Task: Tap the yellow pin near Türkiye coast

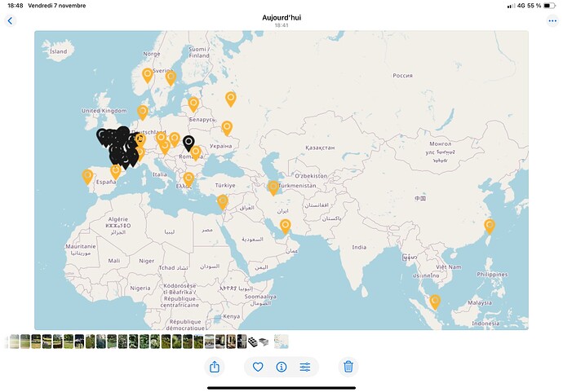Action: click(x=222, y=200)
